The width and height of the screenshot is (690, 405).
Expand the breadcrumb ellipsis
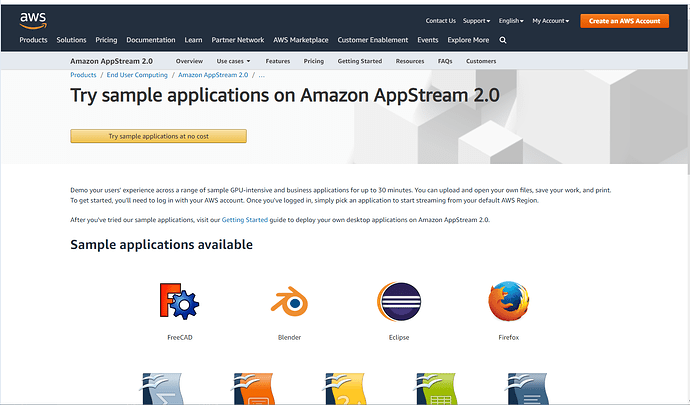[x=261, y=75]
